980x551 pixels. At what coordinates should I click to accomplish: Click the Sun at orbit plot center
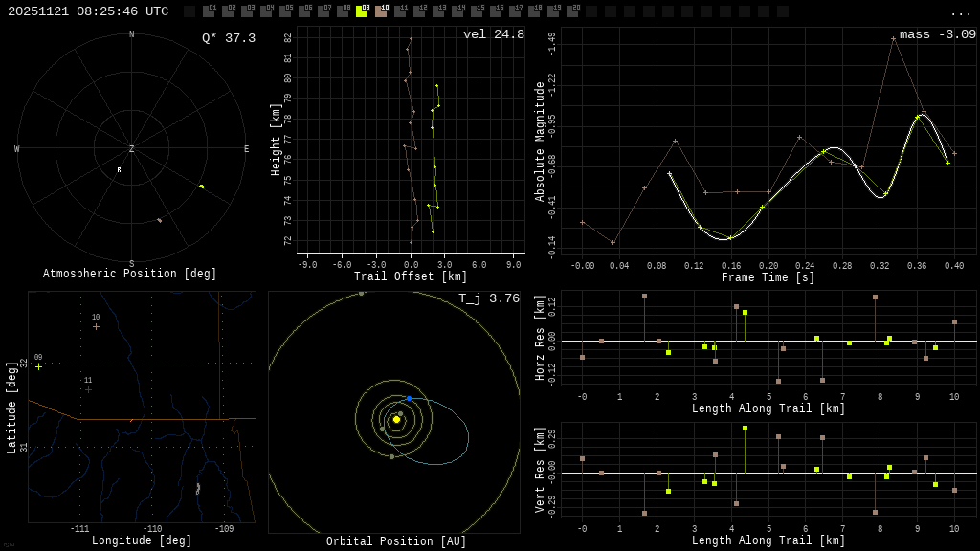tap(396, 419)
